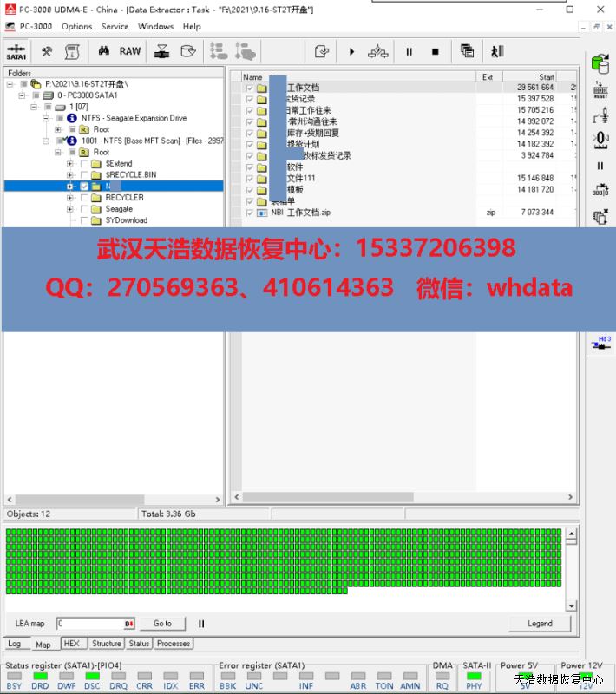This screenshot has height=694, width=616.
Task: Click the pause icon next to Go to
Action: (x=201, y=624)
